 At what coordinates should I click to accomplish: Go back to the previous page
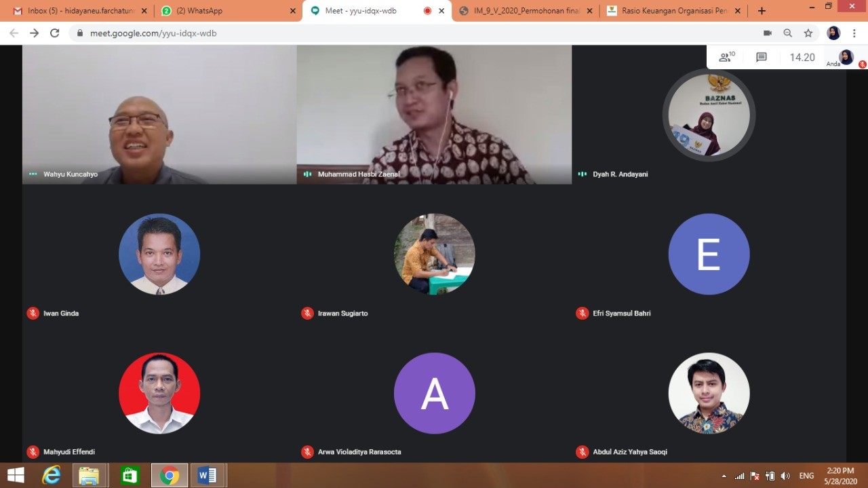14,33
